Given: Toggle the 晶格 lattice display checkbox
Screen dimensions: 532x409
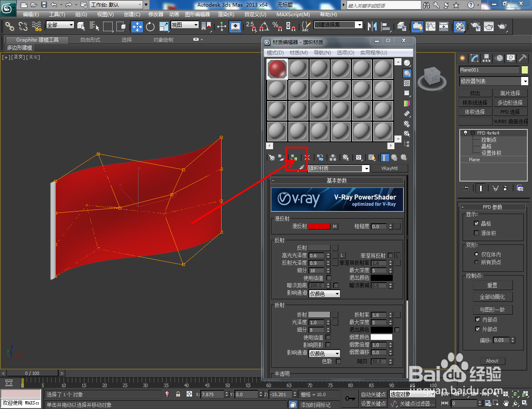Looking at the screenshot, I should pyautogui.click(x=476, y=223).
